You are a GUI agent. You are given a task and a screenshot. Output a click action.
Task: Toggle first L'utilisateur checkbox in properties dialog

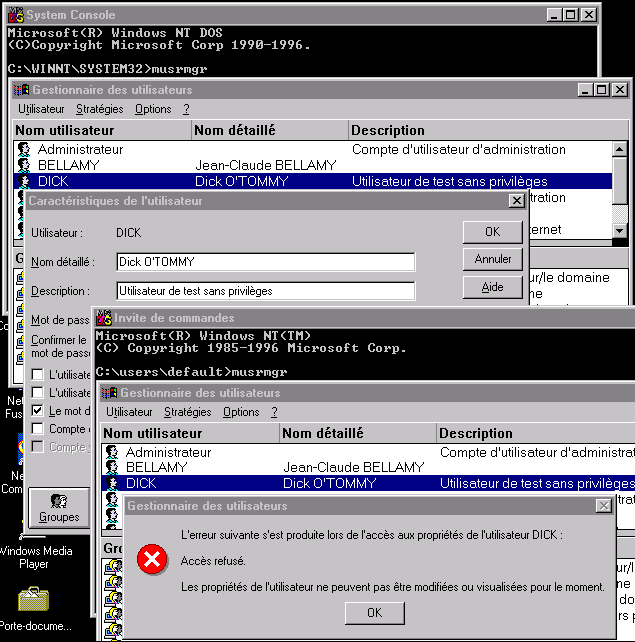37,374
